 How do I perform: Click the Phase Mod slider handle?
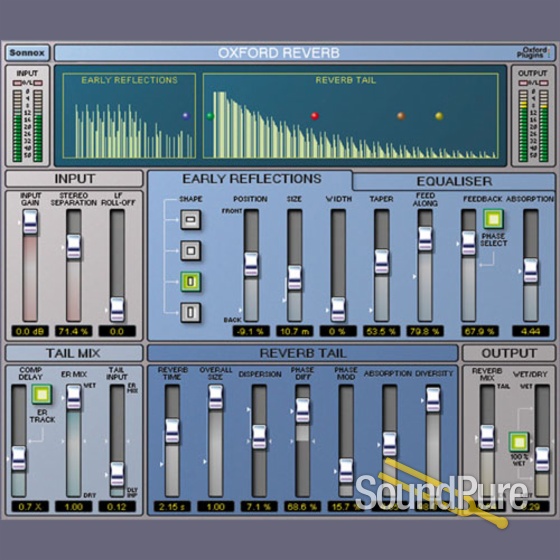(x=346, y=471)
